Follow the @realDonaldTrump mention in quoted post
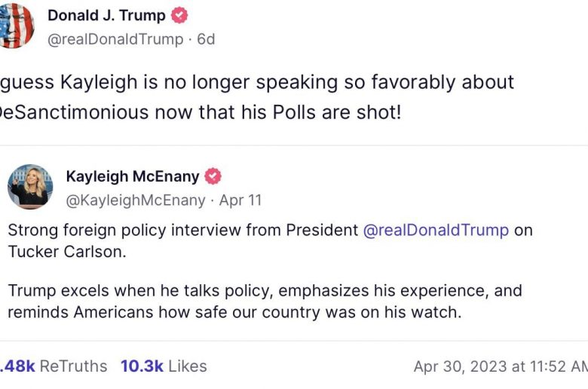Screen dimensions: 588x389 coord(436,230)
